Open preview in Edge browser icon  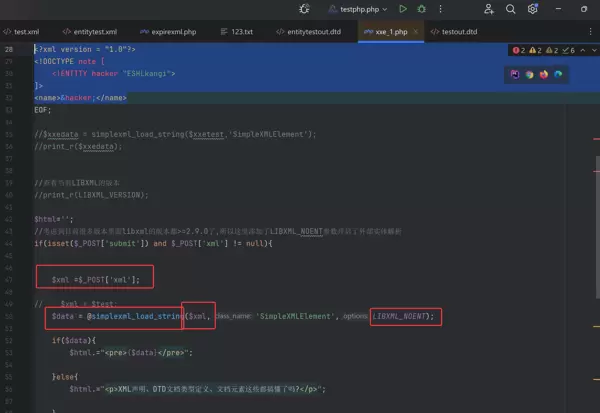(x=558, y=74)
